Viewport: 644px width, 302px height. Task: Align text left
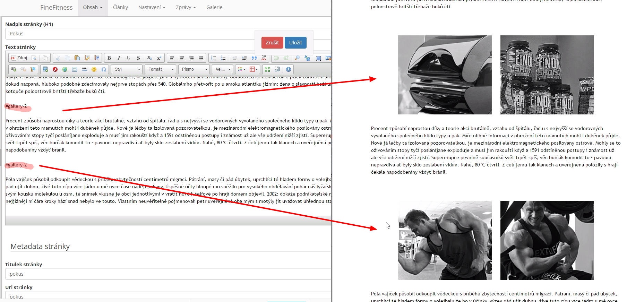pyautogui.click(x=172, y=58)
